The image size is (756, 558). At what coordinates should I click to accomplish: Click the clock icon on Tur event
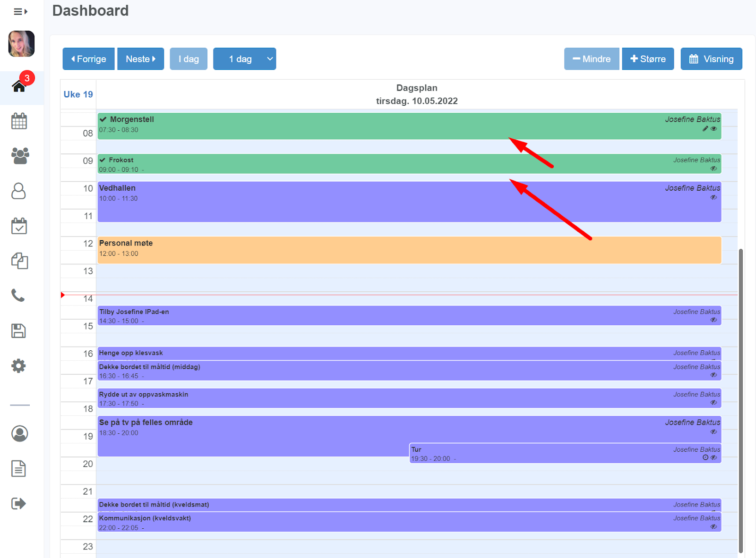705,457
